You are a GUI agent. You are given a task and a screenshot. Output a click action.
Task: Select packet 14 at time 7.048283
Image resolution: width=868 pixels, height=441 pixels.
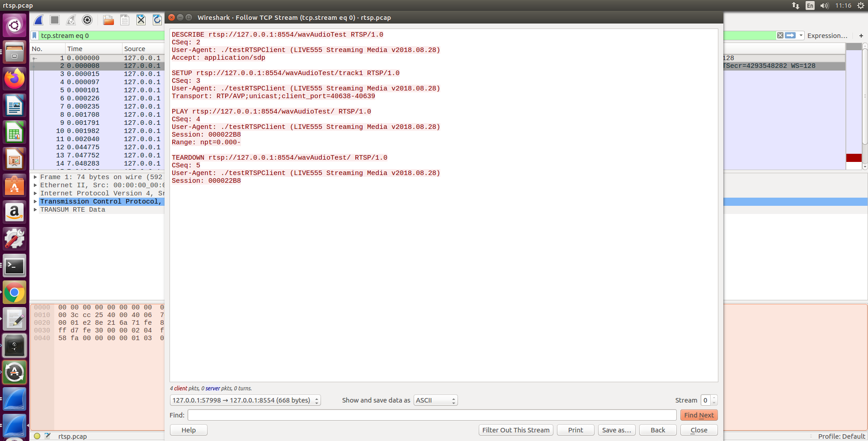[97, 163]
